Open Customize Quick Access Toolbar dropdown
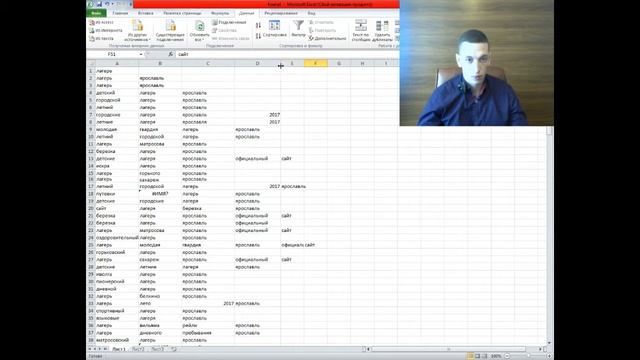Viewport: 640px width, 360px height. click(131, 4)
